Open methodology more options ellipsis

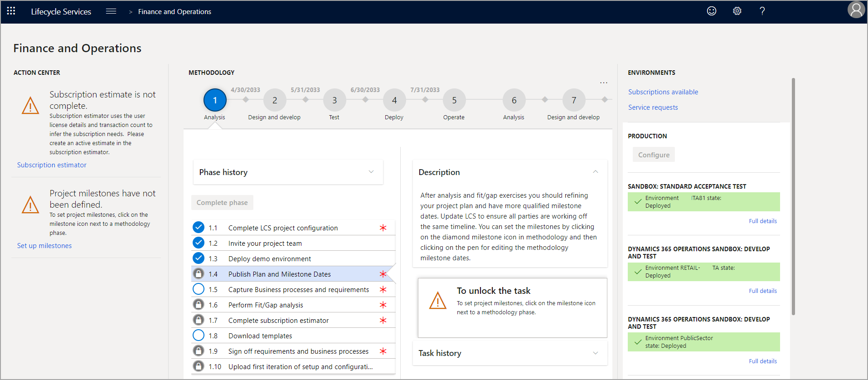click(604, 83)
